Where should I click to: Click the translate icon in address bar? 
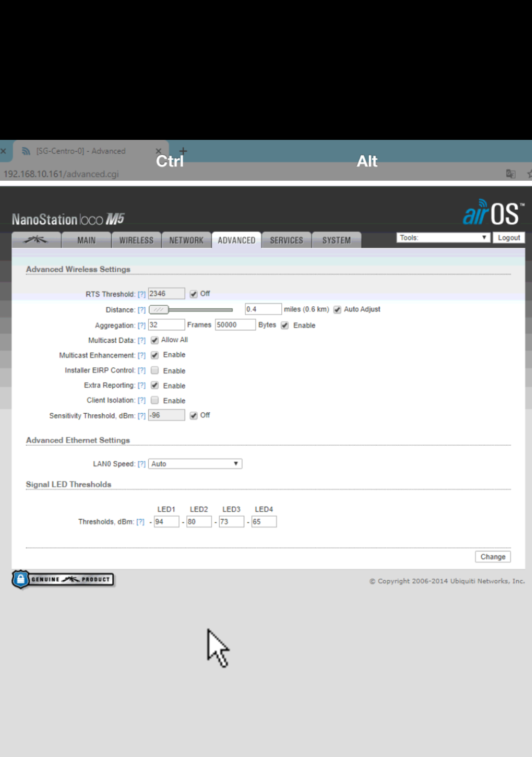(510, 173)
